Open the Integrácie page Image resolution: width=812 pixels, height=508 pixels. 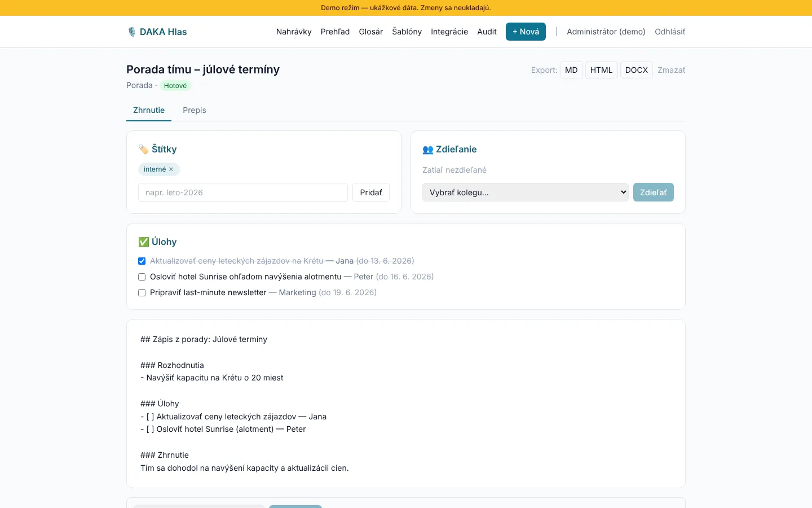449,32
